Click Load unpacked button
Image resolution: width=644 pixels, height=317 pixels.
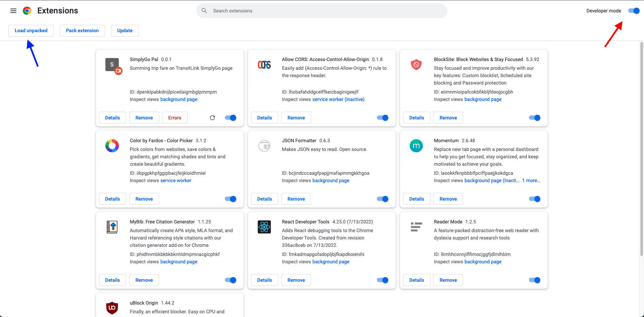pos(31,31)
